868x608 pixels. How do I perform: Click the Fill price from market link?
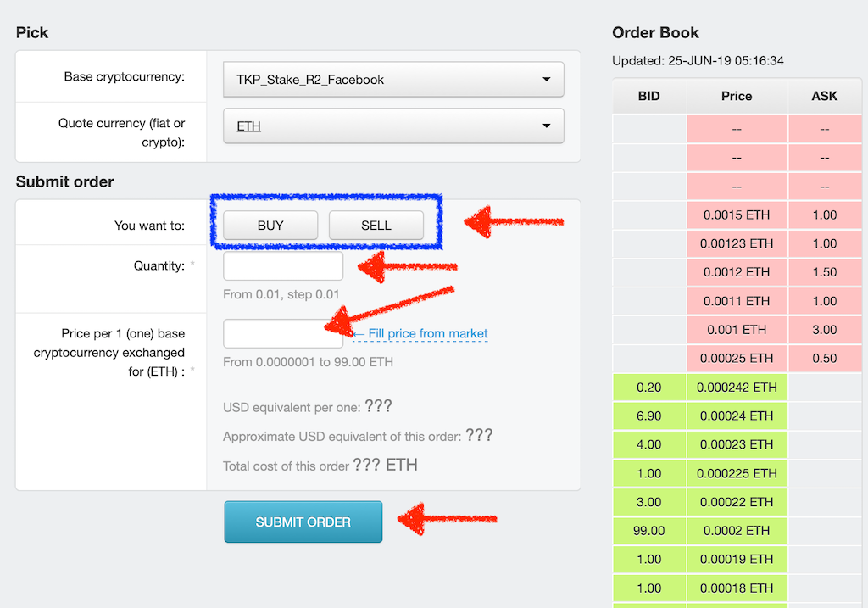[420, 333]
